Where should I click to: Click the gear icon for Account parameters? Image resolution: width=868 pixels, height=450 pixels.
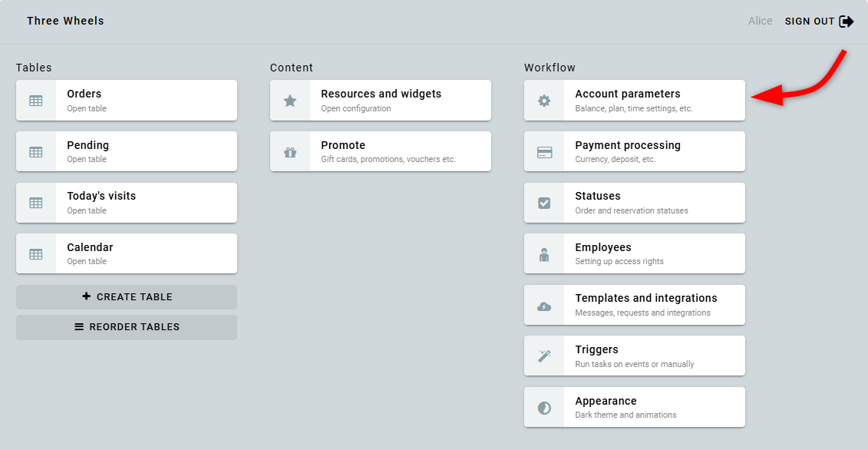pos(544,101)
